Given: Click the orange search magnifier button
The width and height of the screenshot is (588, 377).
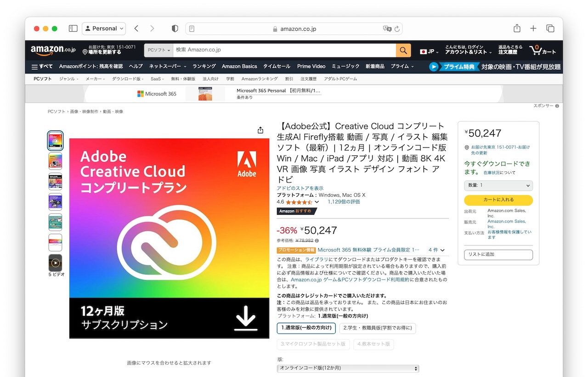Looking at the screenshot, I should 403,50.
